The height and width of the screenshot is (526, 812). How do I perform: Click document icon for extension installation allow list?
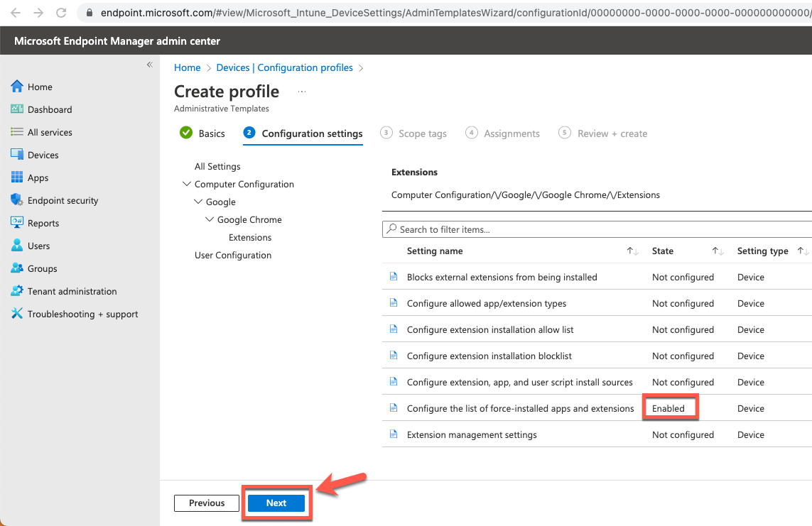click(x=394, y=329)
